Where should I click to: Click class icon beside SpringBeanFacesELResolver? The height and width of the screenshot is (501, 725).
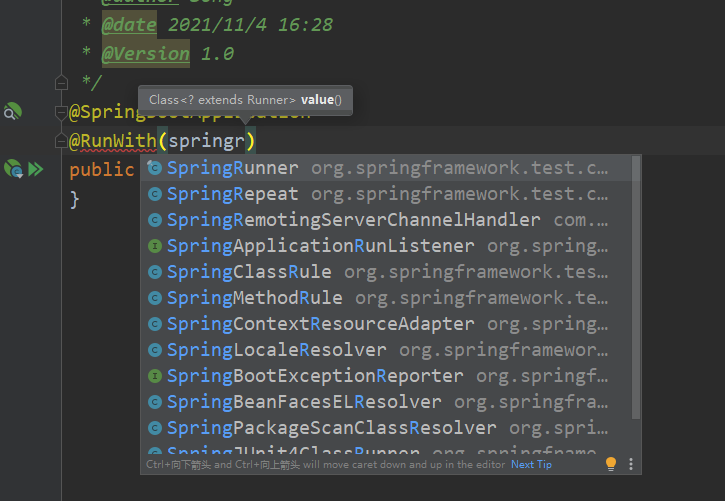coord(154,402)
